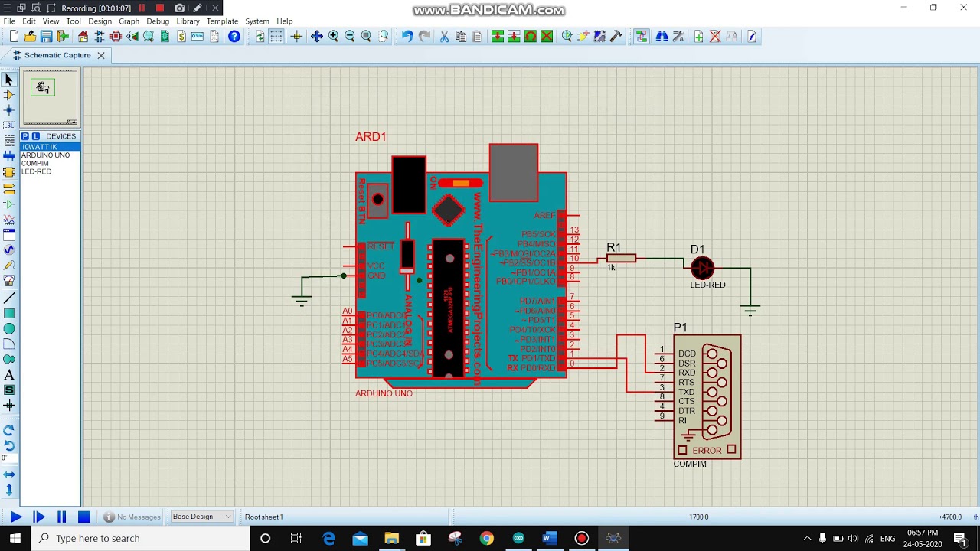980x551 pixels.
Task: Cut the selection with scissors
Action: [x=444, y=37]
